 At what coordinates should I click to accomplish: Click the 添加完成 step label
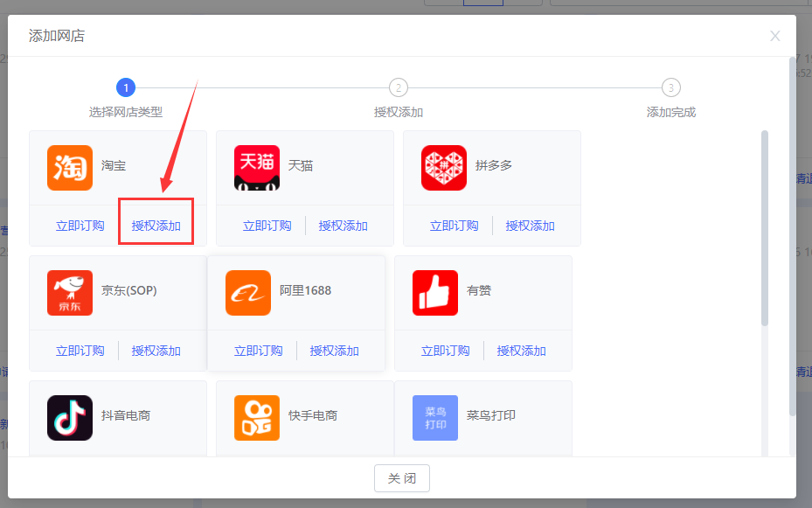671,112
